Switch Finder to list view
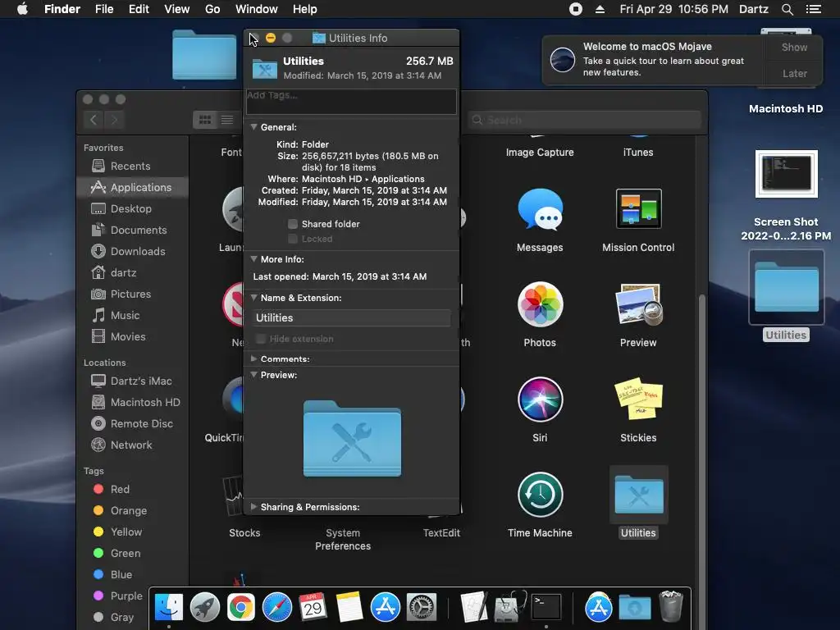 [227, 120]
